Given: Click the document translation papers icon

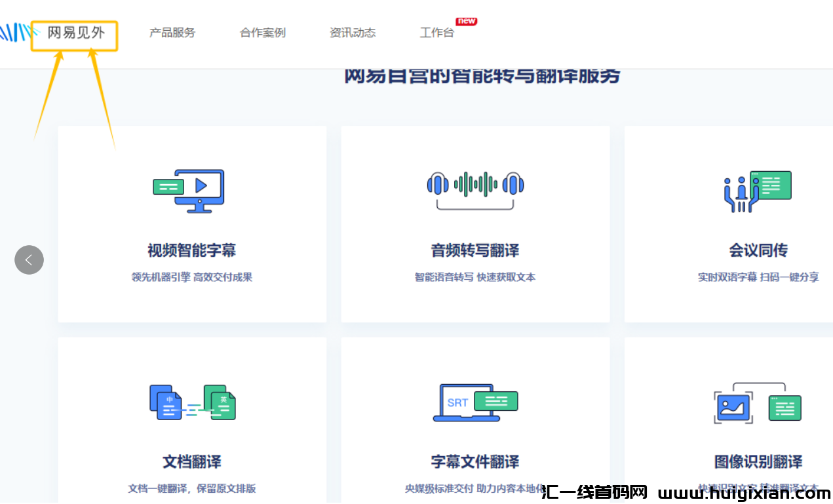Looking at the screenshot, I should tap(191, 402).
